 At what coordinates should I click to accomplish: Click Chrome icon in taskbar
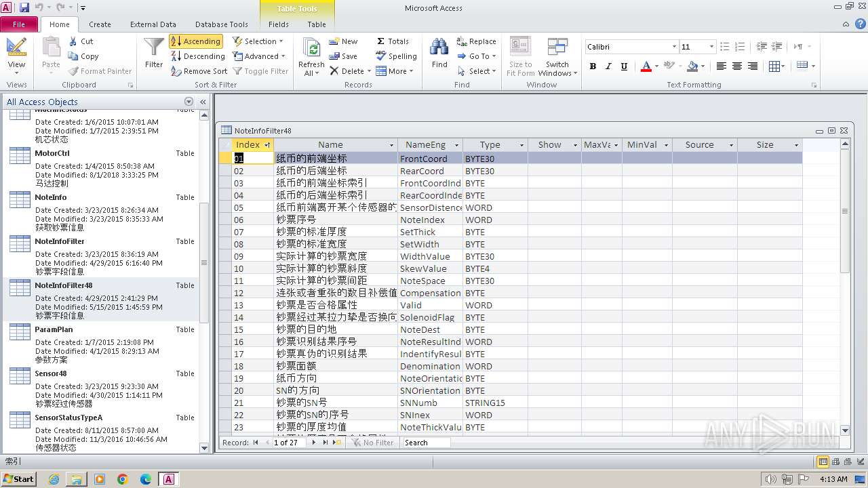pos(123,479)
